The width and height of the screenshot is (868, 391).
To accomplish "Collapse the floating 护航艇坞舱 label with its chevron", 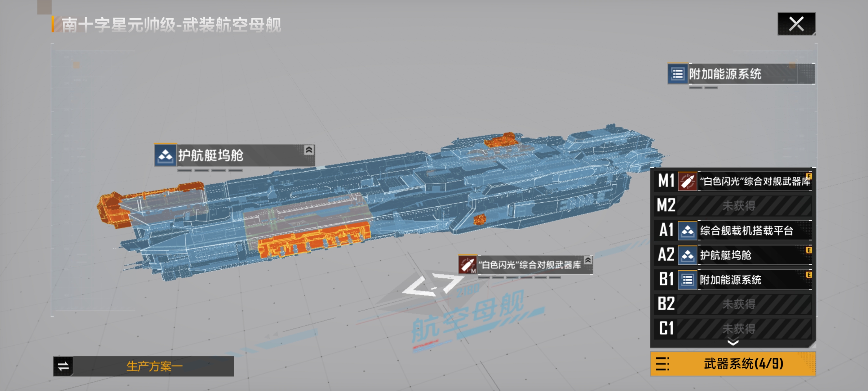I will pyautogui.click(x=309, y=150).
